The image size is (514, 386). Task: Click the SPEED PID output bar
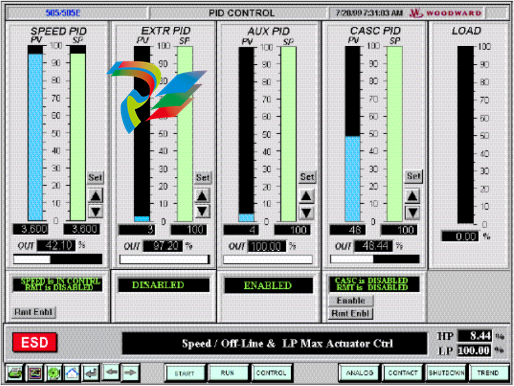pos(58,259)
